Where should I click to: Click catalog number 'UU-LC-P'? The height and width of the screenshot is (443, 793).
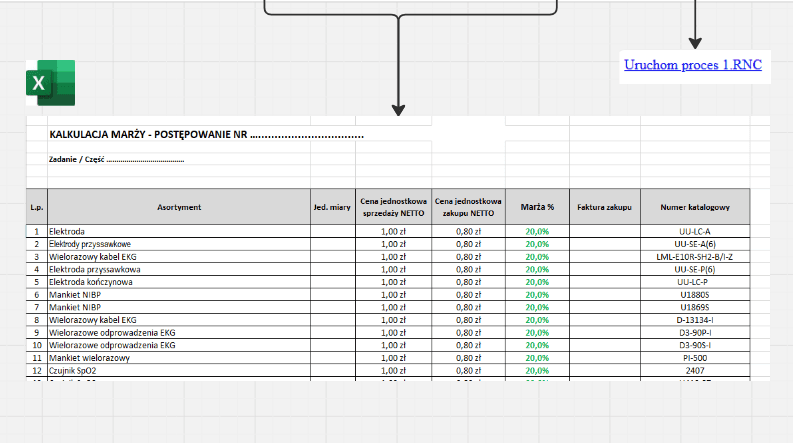pyautogui.click(x=695, y=282)
